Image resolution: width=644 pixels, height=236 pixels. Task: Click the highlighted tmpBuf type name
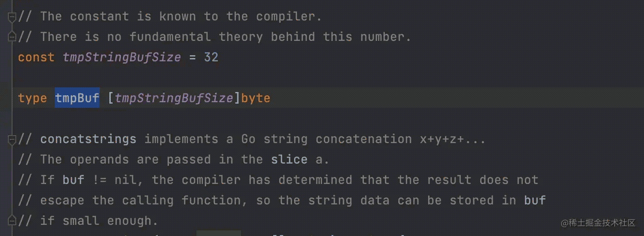pos(77,98)
